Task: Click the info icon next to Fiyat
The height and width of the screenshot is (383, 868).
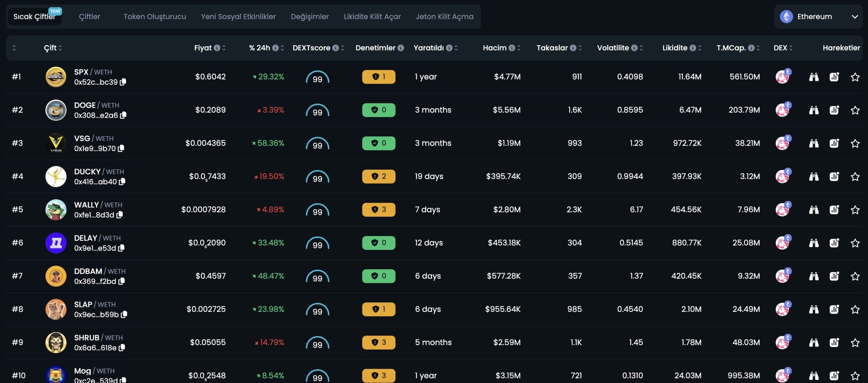Action: (x=217, y=48)
